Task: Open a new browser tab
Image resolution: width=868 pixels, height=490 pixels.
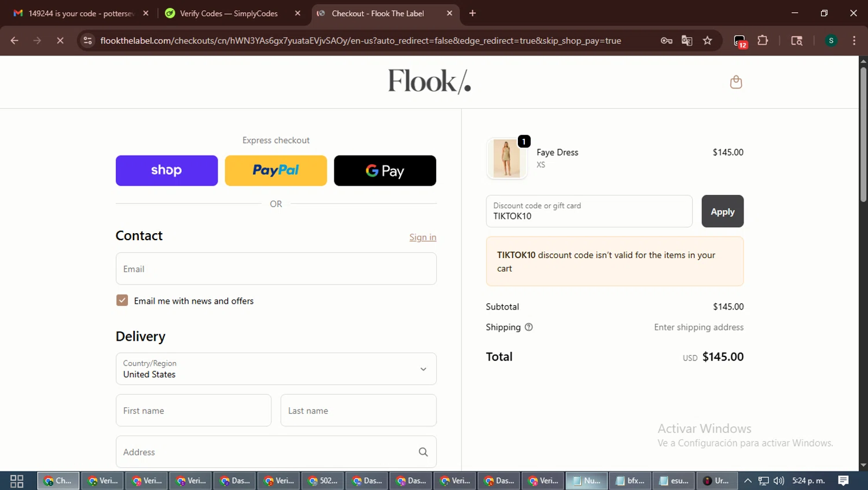Action: (x=472, y=13)
